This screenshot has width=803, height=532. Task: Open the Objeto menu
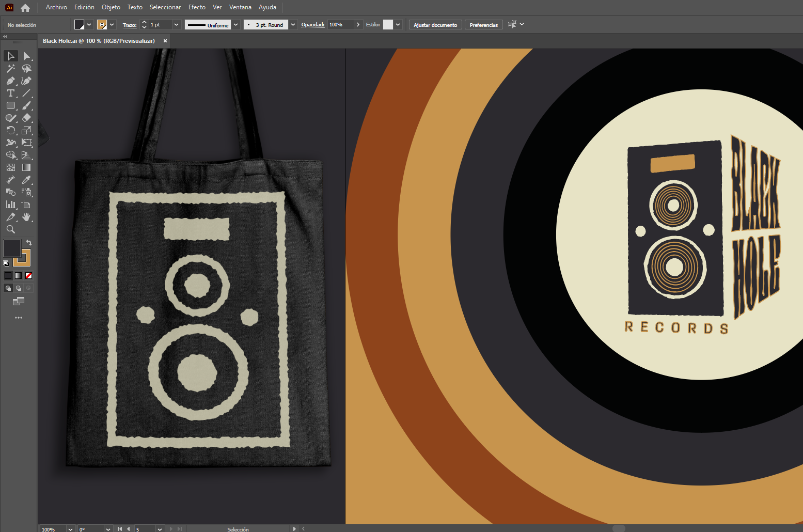tap(111, 7)
